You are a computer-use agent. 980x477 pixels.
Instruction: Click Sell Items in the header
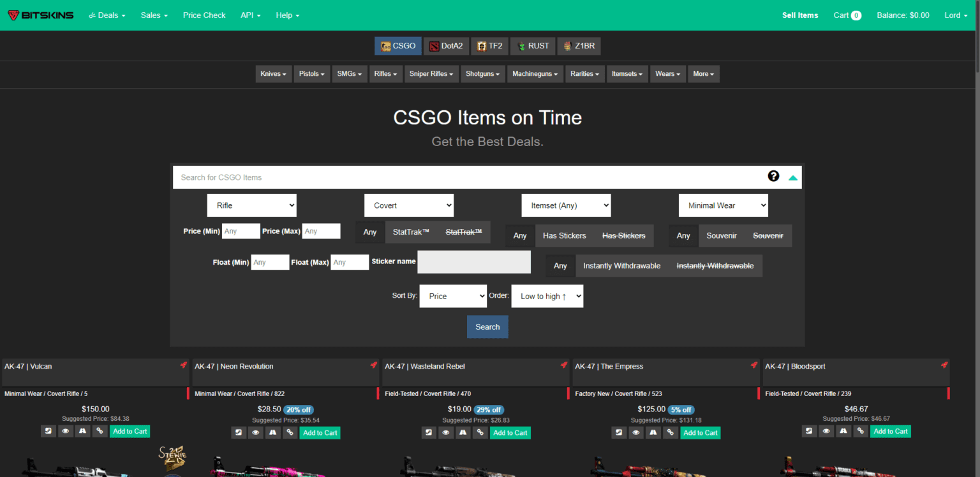[x=800, y=15]
